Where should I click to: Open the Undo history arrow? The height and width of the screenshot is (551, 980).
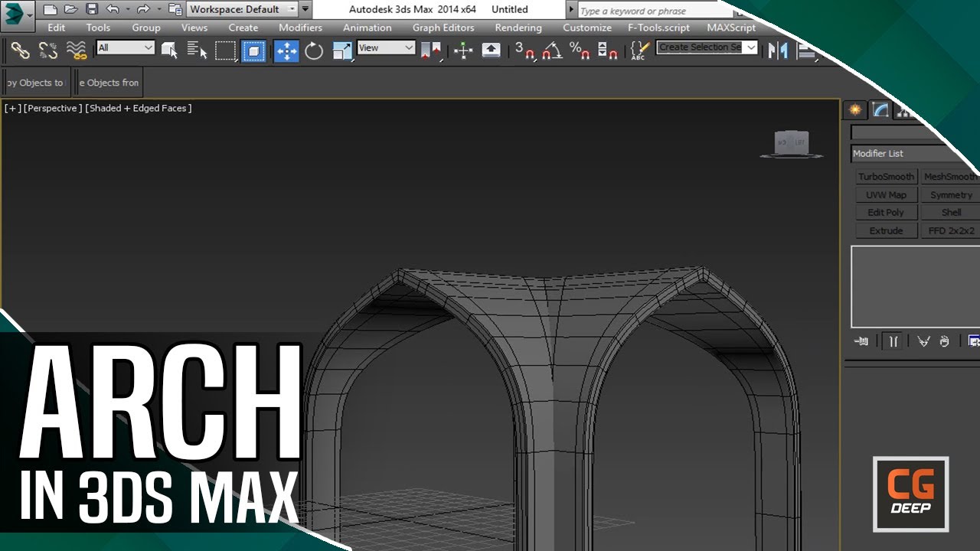point(126,10)
